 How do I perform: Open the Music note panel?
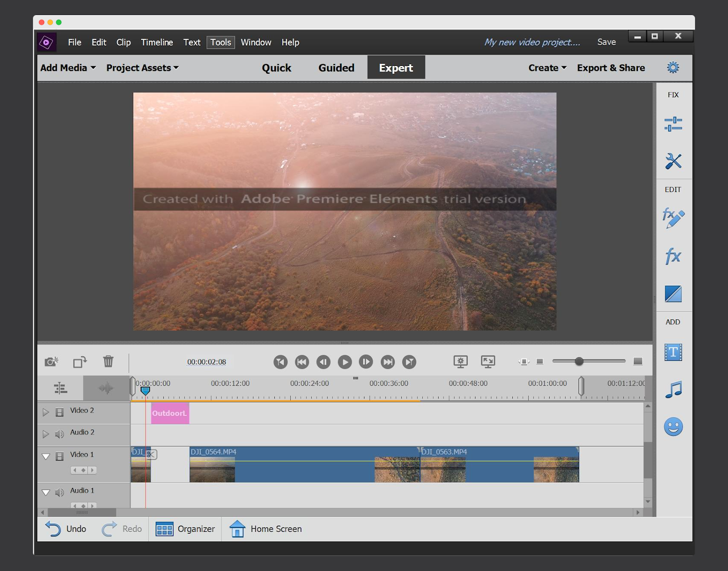[x=673, y=389]
